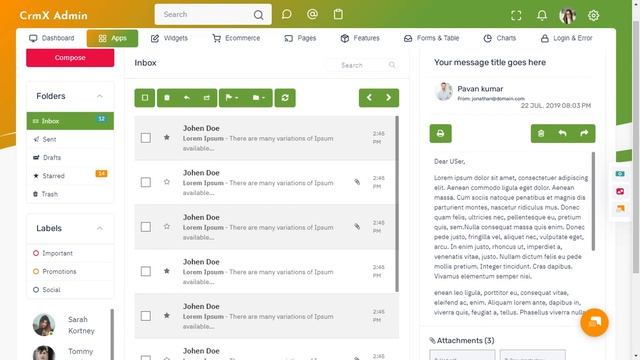640x360 pixels.
Task: Open notifications bell
Action: (x=542, y=16)
